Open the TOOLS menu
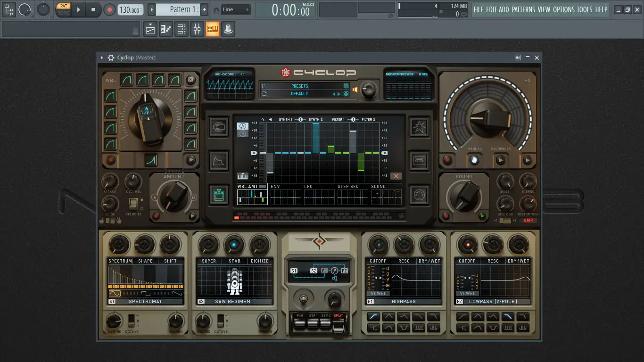644x362 pixels. click(x=585, y=9)
